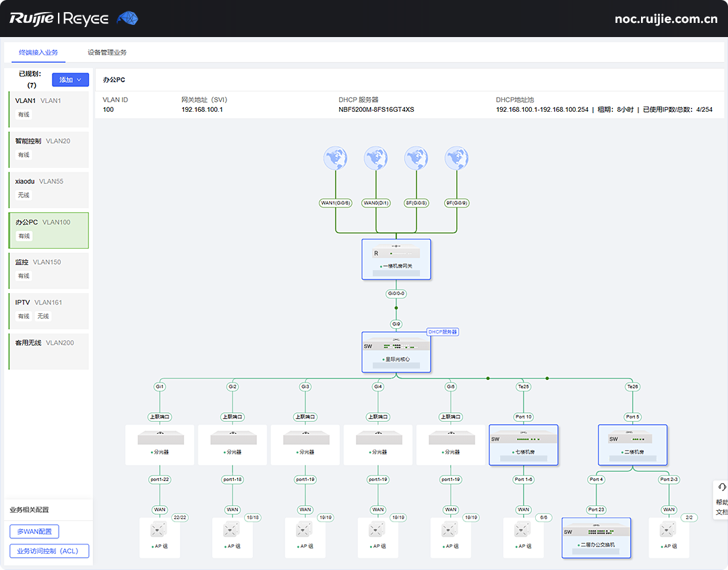Expand the 添加 dropdown button
Screen dimensions: 728x570
point(70,80)
